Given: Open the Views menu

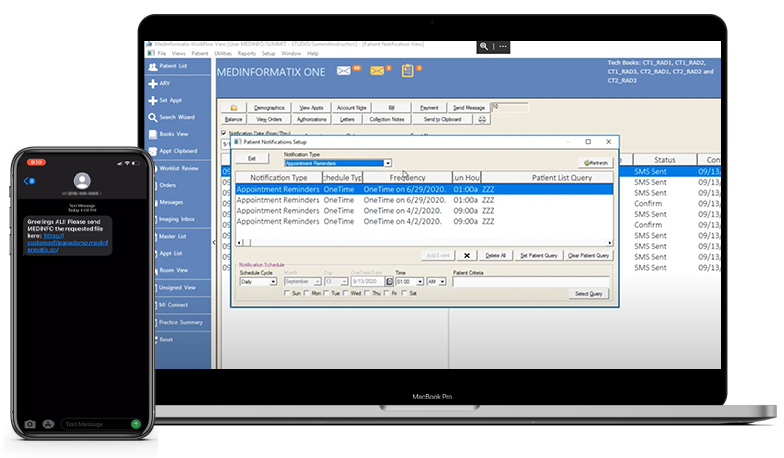Looking at the screenshot, I should 178,53.
